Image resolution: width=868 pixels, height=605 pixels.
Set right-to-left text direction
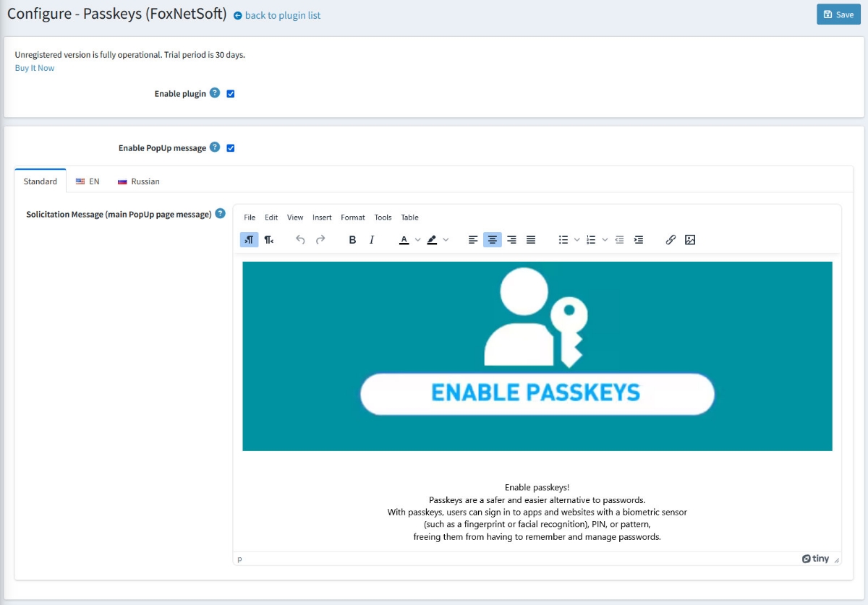[268, 240]
